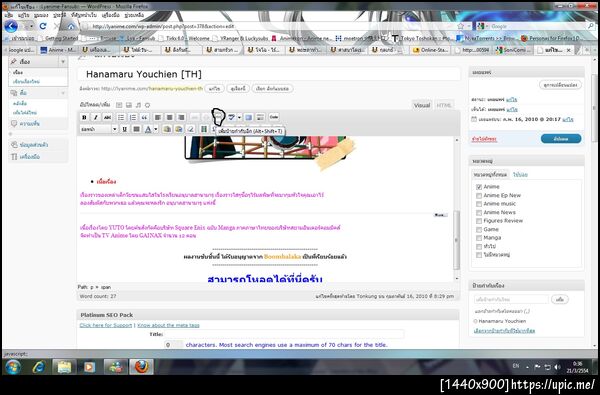Insert a bulleted list

[121, 117]
